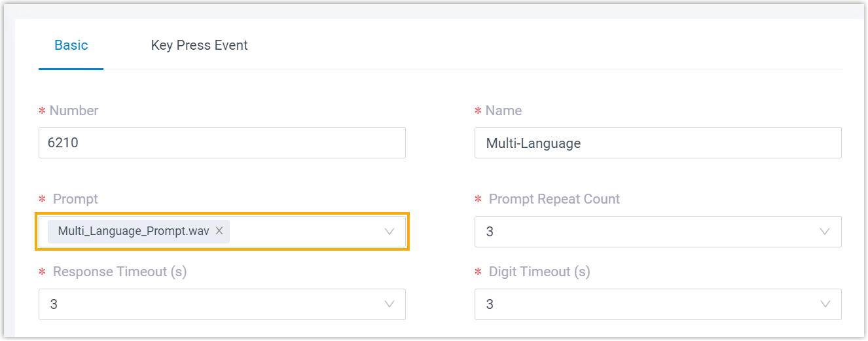This screenshot has width=868, height=341.
Task: Click the Name field label
Action: [503, 111]
